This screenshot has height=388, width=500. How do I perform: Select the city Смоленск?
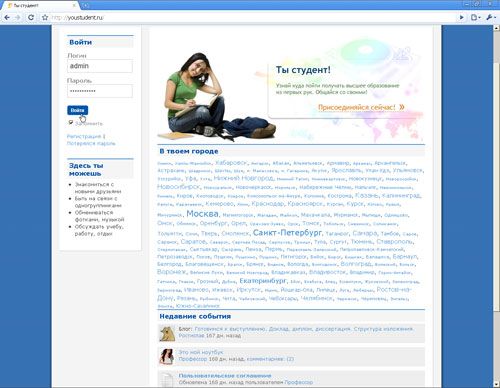235,234
